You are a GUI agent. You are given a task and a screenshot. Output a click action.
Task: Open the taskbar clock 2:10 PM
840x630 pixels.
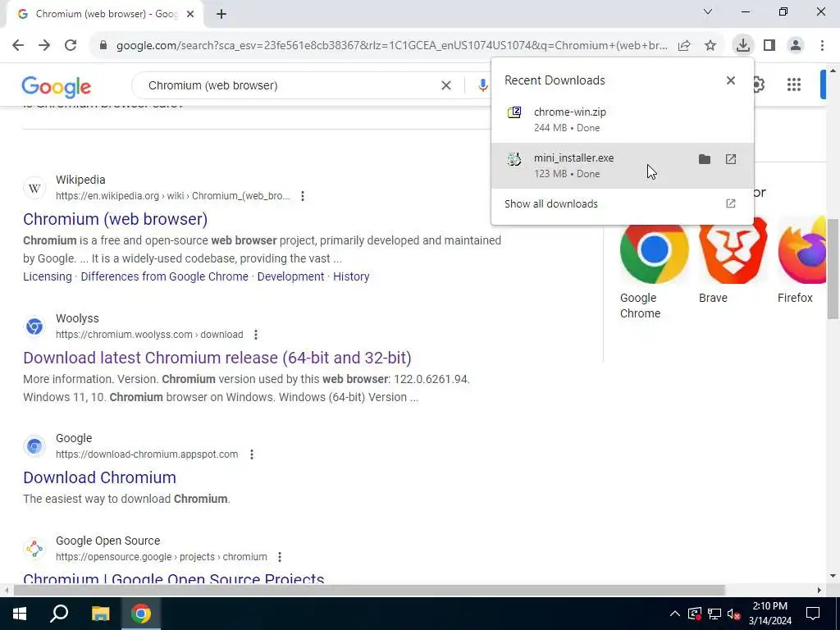(x=769, y=614)
